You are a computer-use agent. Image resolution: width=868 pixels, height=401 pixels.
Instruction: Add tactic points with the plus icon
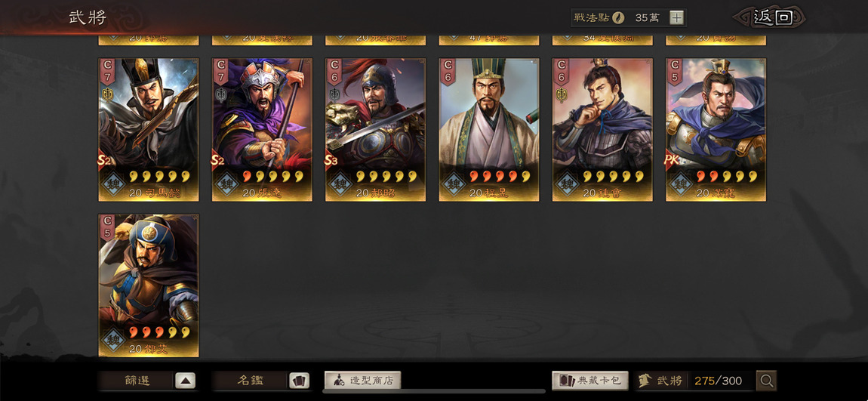pos(676,17)
